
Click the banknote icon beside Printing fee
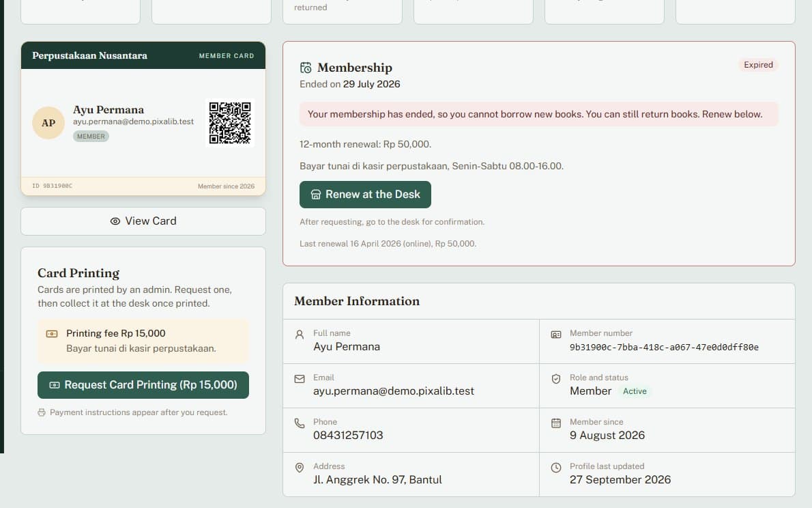pos(52,334)
